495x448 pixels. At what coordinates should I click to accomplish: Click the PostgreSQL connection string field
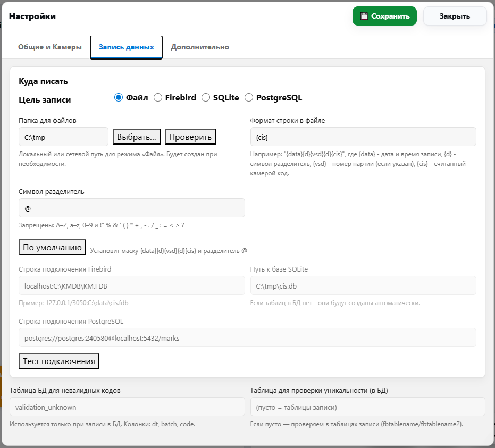point(247,337)
